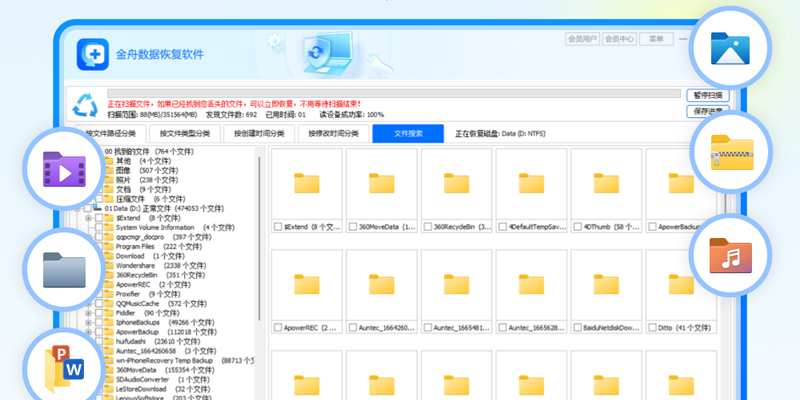Switch to the 按创建时间分类 tab
The width and height of the screenshot is (800, 400).
click(x=259, y=134)
